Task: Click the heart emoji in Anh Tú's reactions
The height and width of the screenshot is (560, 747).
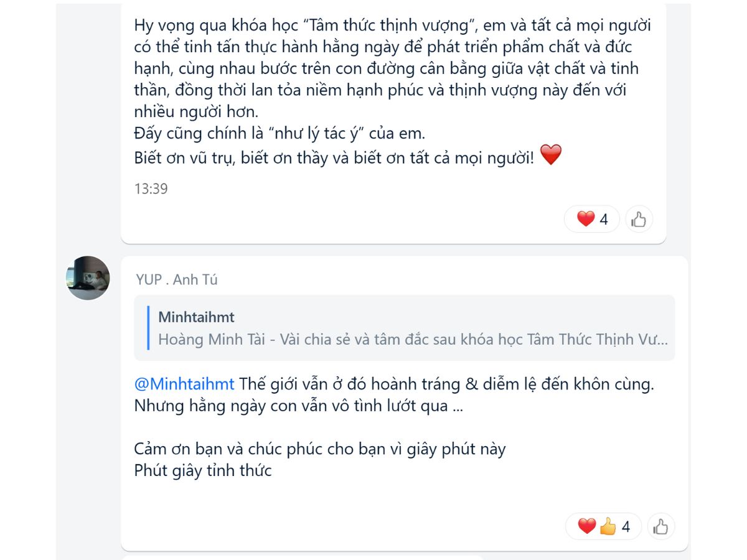Action: point(586,526)
